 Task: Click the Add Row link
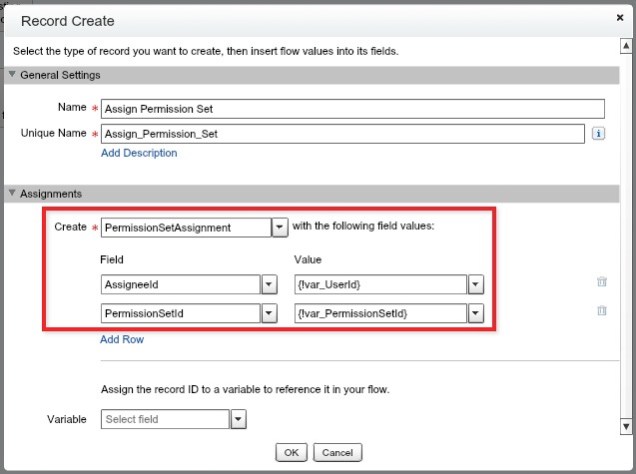point(122,339)
